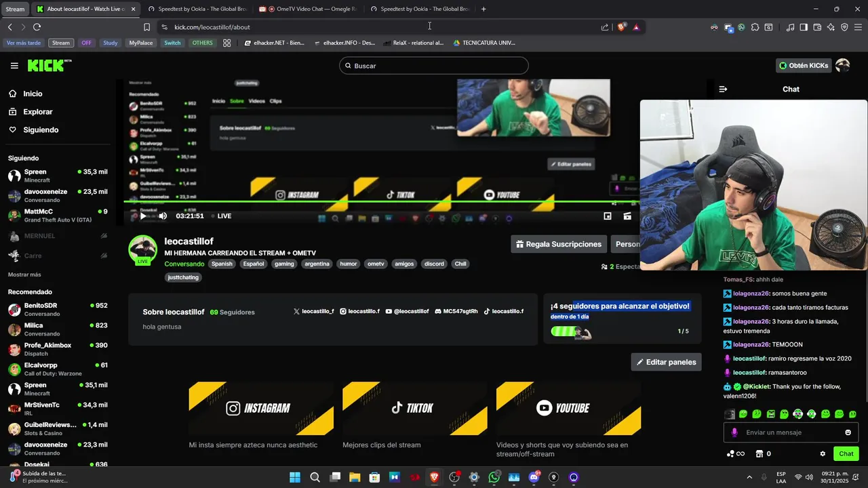The height and width of the screenshot is (488, 868).
Task: Click the KICK logo
Action: pos(49,65)
